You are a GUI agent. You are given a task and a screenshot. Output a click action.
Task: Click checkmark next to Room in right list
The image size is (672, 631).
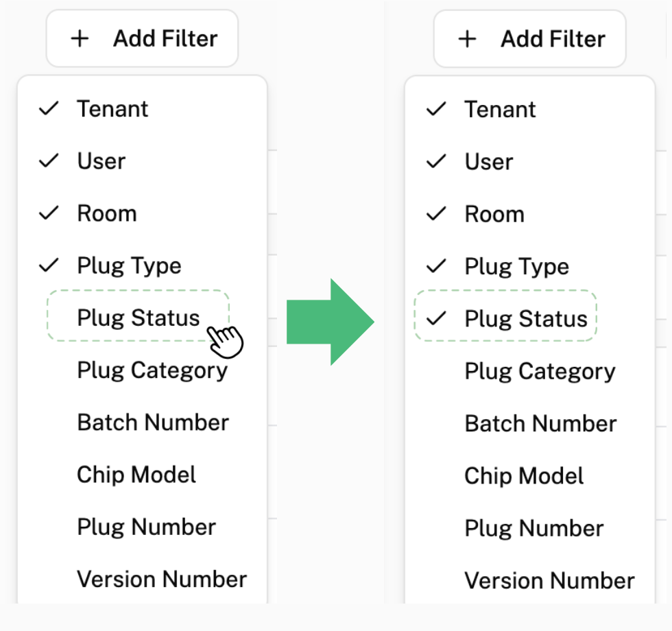click(x=436, y=214)
